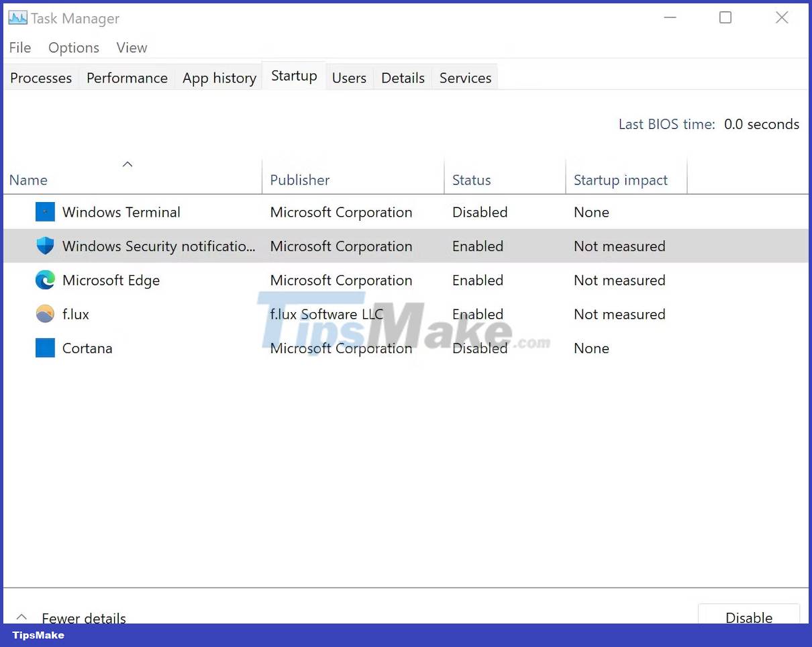Switch to the Services tab
This screenshot has height=647, width=812.
(465, 78)
